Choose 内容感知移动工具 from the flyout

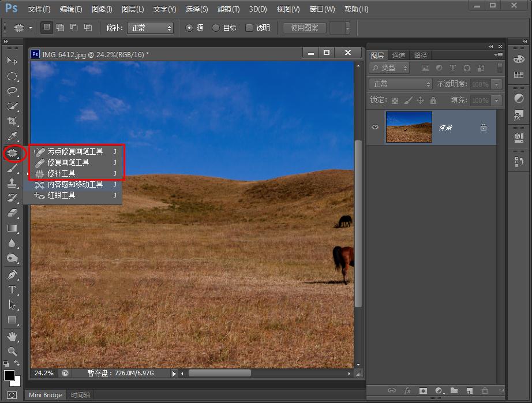coord(75,184)
